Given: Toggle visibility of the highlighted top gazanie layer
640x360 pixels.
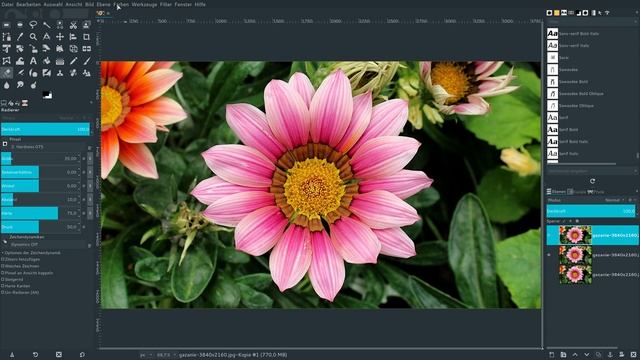Looking at the screenshot, I should click(x=549, y=235).
